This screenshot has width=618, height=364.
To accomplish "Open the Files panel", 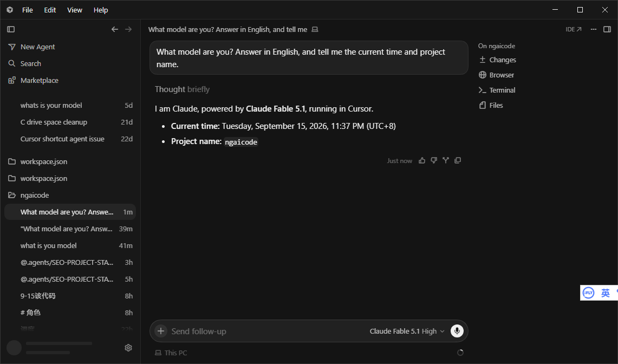I will click(x=491, y=105).
